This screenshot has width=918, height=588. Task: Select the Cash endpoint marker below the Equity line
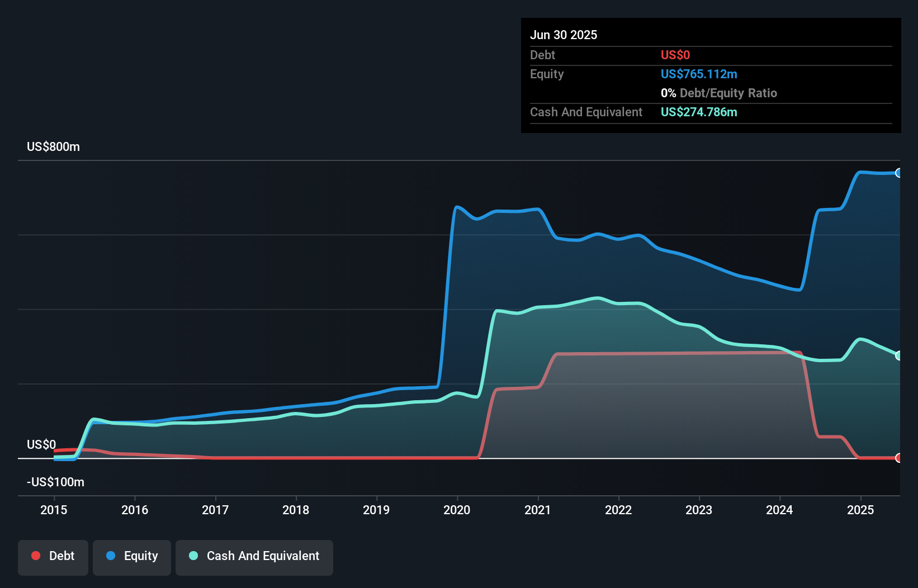tap(899, 354)
